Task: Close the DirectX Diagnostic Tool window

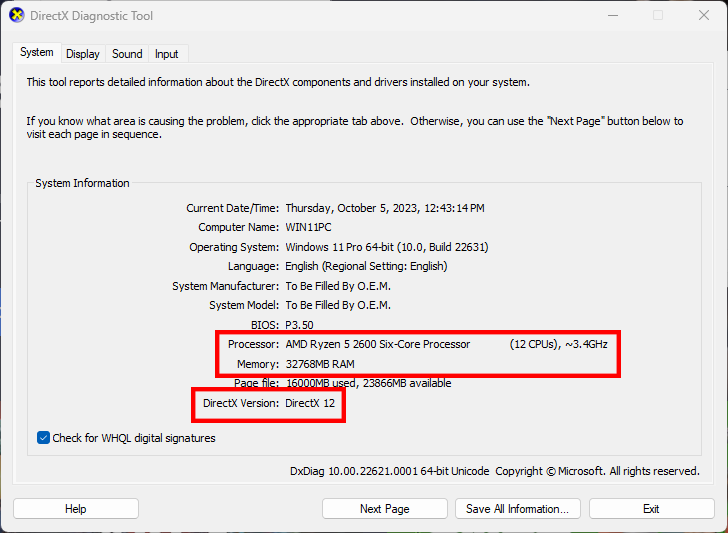Action: pyautogui.click(x=704, y=15)
